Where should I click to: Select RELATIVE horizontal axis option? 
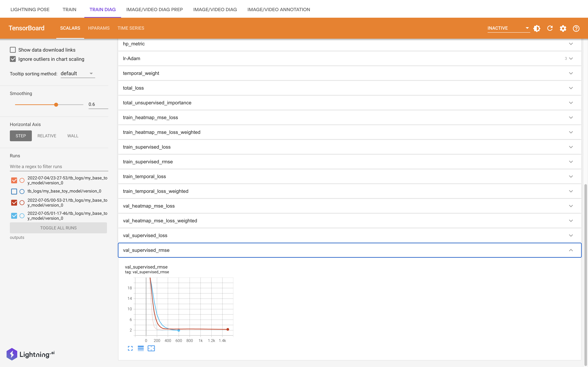point(47,136)
